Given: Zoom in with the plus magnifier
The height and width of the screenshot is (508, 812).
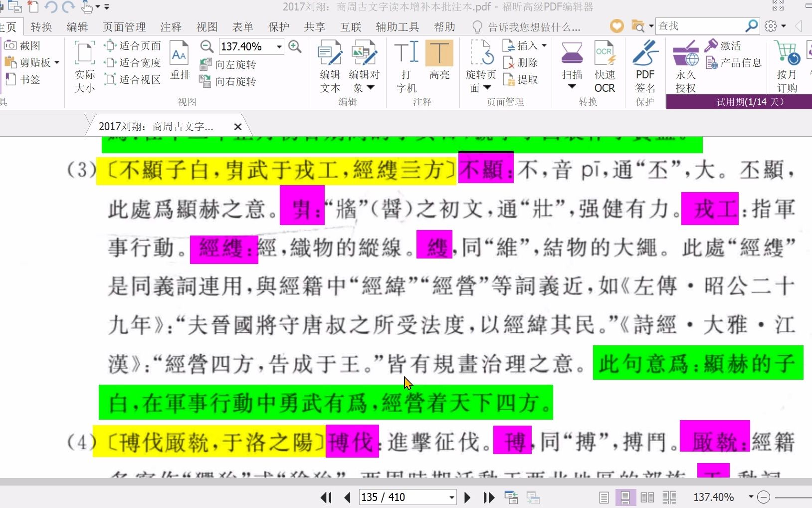Looking at the screenshot, I should point(295,46).
